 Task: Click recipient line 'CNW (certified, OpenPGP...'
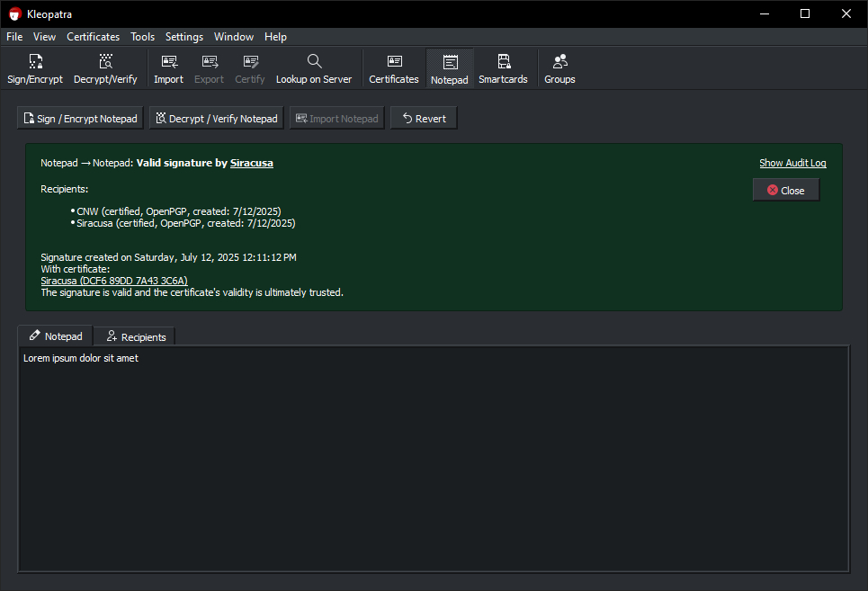(x=179, y=211)
